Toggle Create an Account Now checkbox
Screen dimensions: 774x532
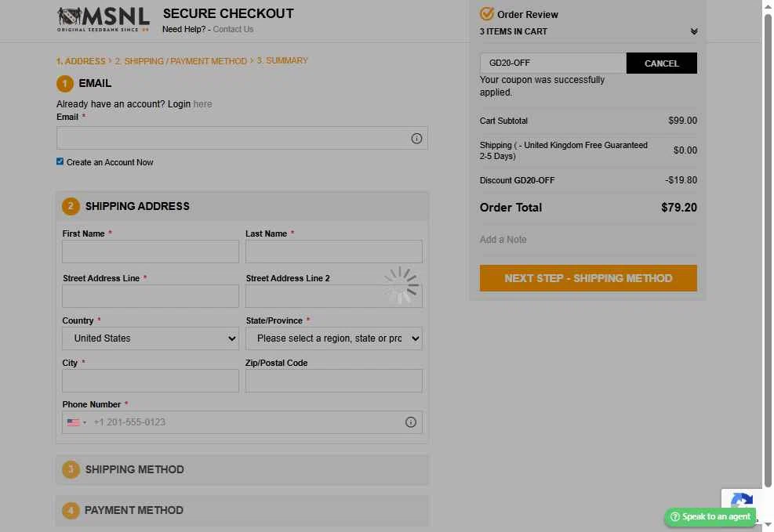(60, 161)
